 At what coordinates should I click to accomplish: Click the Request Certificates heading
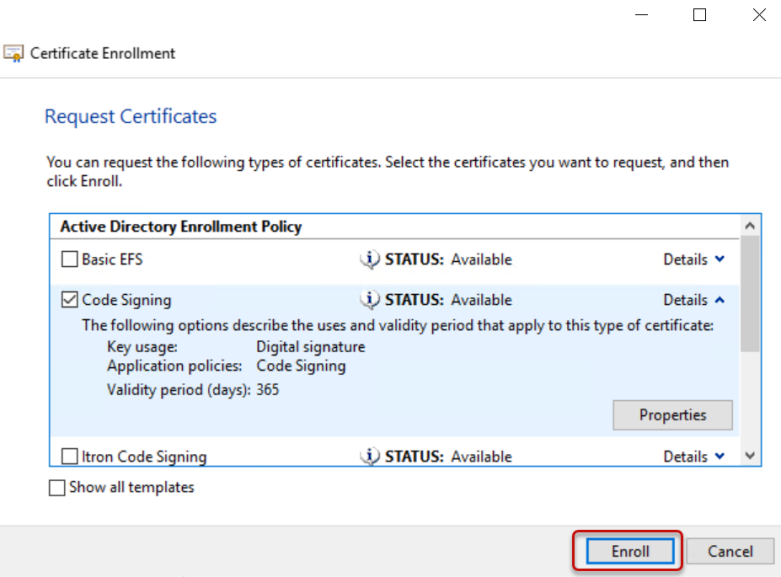point(130,116)
